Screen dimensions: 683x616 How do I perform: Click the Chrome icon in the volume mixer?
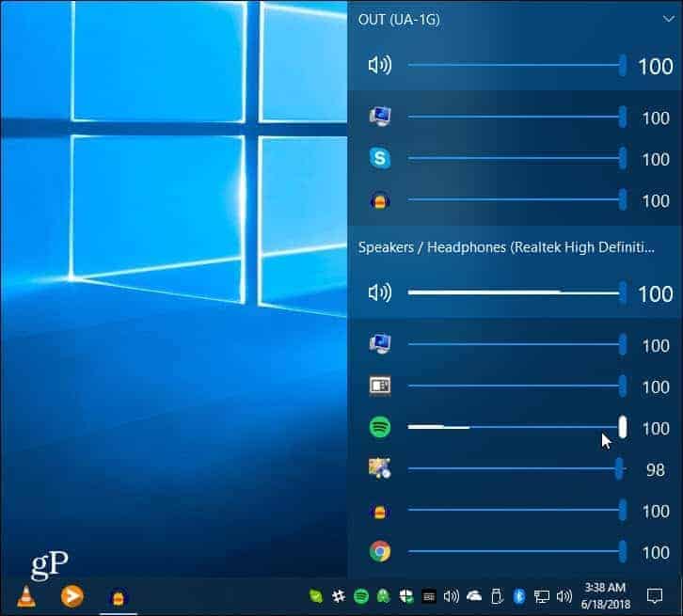[380, 551]
